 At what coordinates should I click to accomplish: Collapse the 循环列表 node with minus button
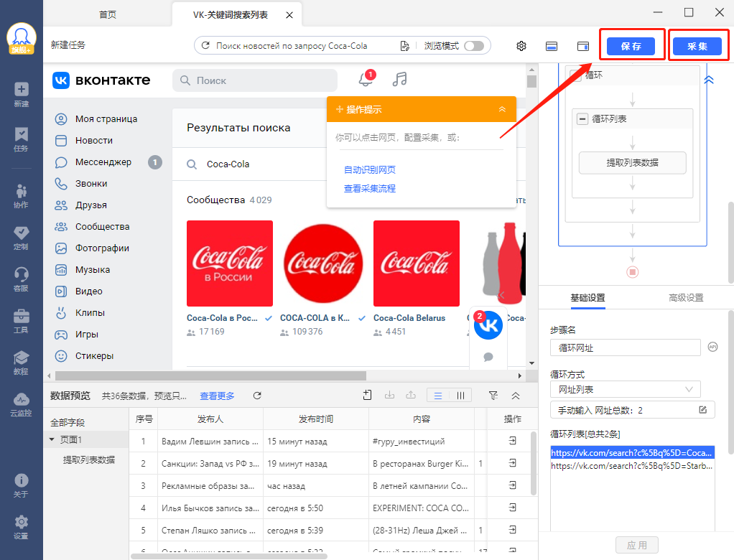coord(582,119)
